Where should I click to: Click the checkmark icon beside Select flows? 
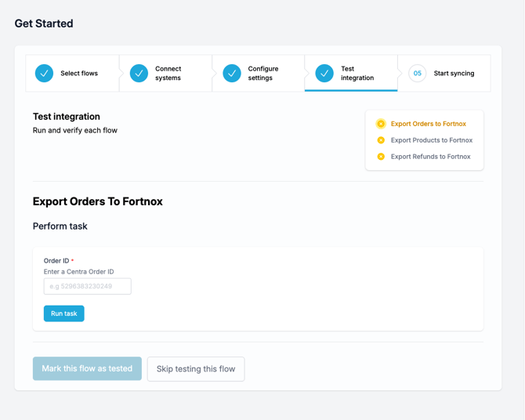coord(45,73)
